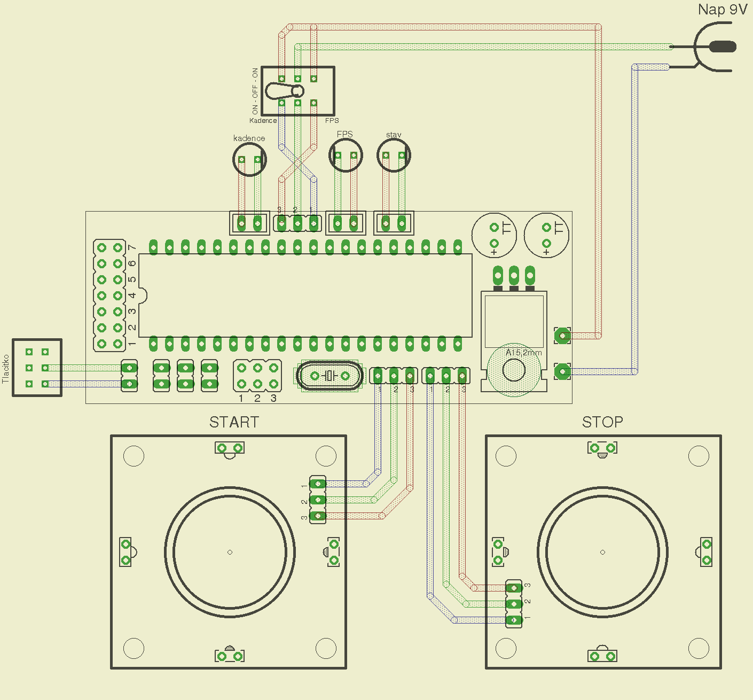753x700 pixels.
Task: Click the START sensor's large central ring
Action: [x=230, y=552]
